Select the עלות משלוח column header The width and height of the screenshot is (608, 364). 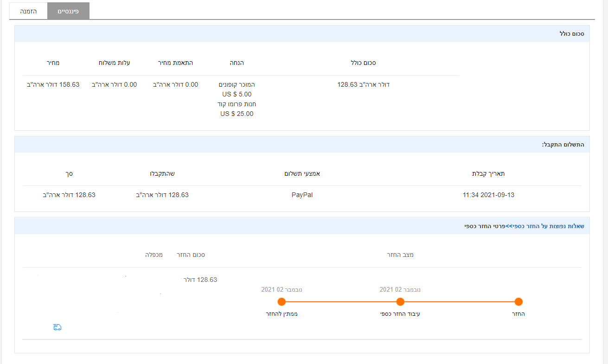tap(114, 63)
